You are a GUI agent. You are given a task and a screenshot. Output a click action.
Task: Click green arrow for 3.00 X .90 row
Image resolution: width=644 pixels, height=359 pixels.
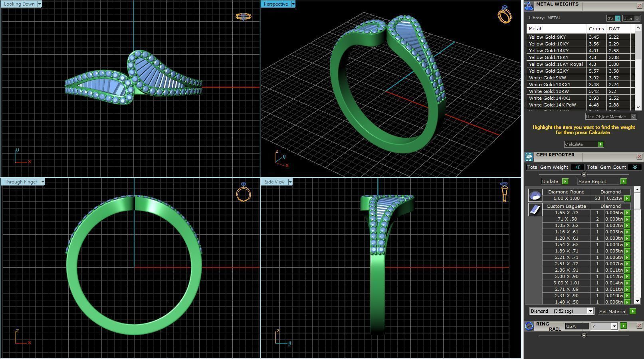coord(627,276)
